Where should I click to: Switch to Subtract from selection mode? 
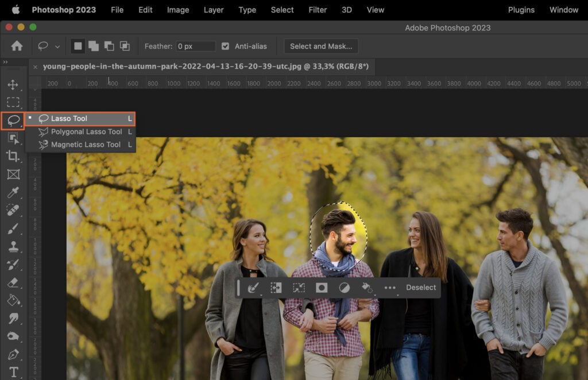tap(109, 46)
